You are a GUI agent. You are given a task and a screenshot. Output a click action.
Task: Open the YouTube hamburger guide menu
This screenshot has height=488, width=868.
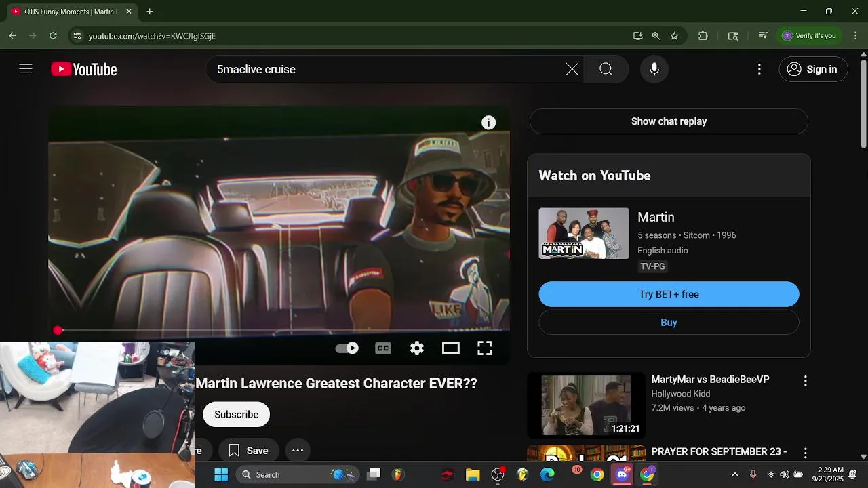pyautogui.click(x=26, y=68)
